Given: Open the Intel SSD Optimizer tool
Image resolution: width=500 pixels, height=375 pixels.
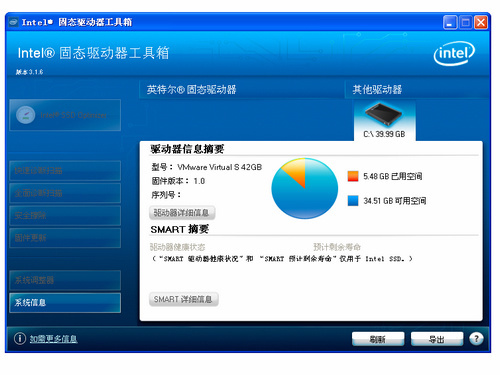Looking at the screenshot, I should [x=65, y=115].
